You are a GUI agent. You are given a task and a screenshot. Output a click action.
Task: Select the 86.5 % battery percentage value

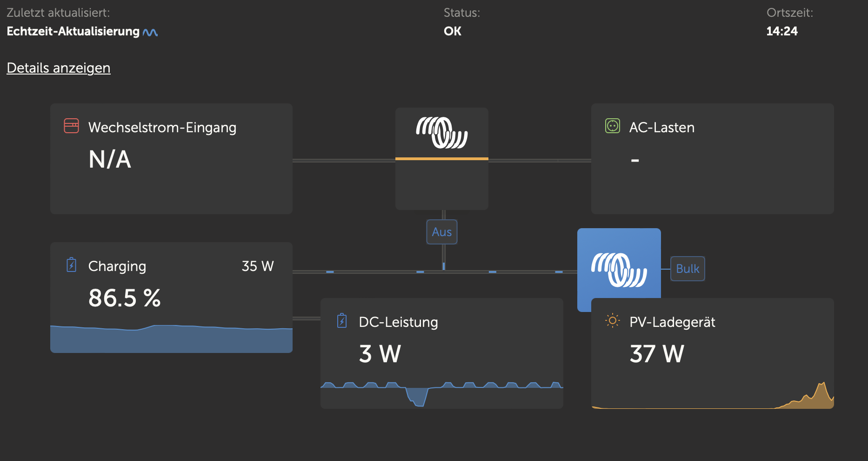[x=124, y=298]
